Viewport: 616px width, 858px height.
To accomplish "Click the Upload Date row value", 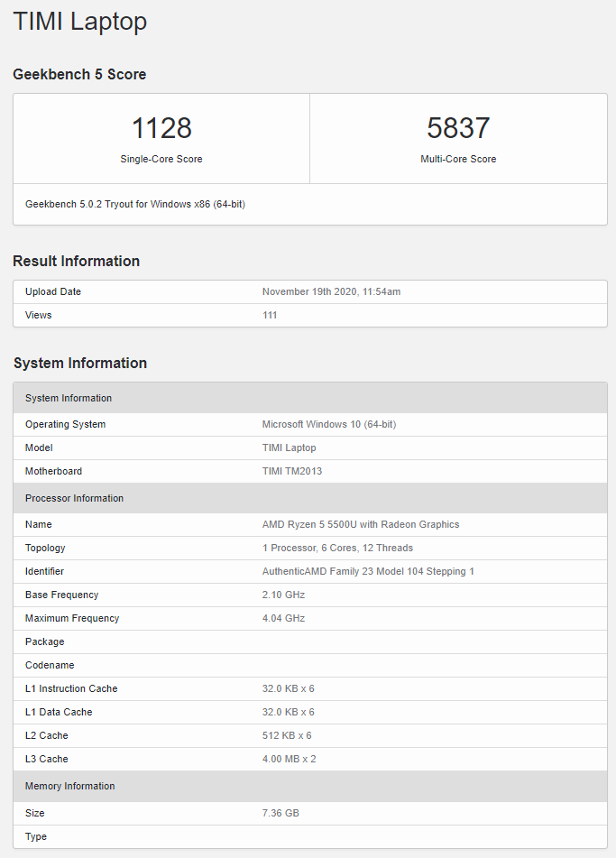I will coord(332,291).
